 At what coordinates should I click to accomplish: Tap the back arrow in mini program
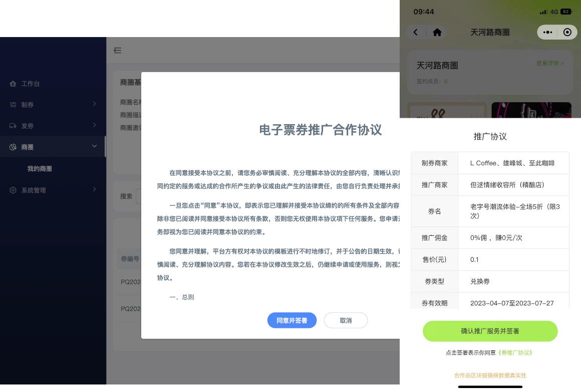416,32
